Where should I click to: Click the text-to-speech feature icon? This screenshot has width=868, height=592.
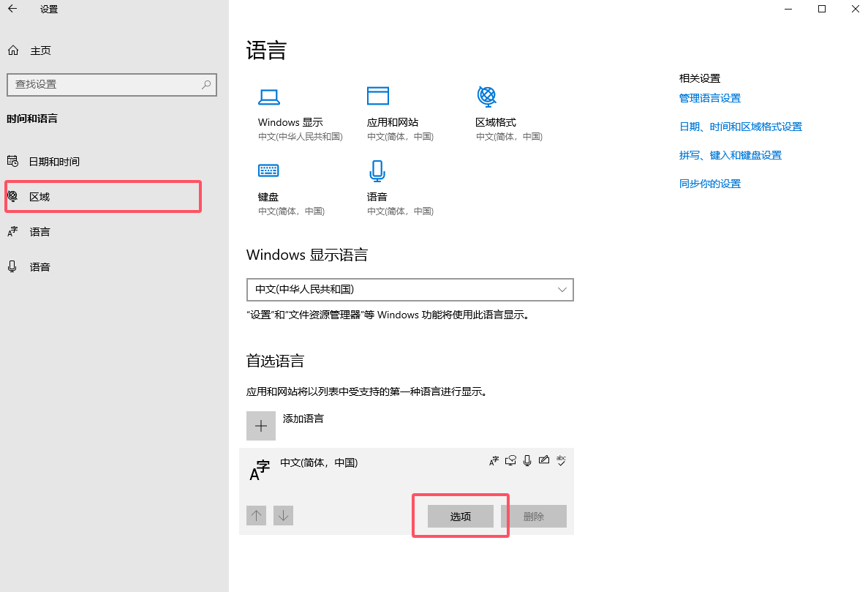pyautogui.click(x=510, y=460)
